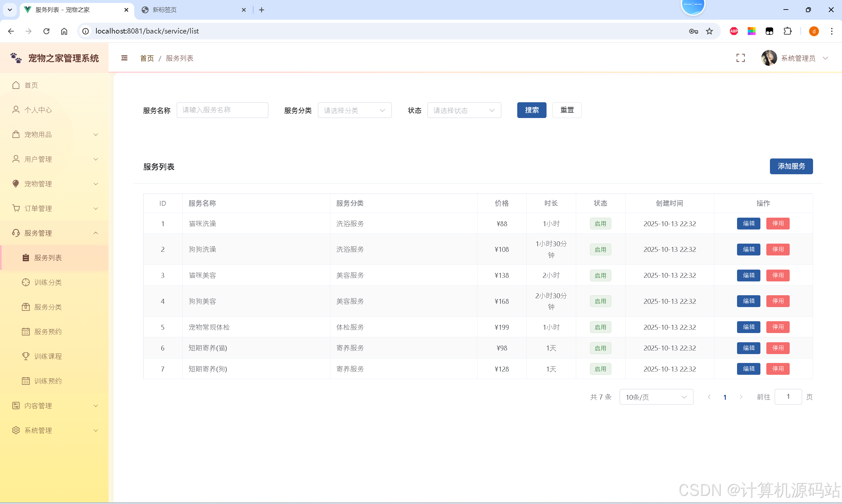Select 服务分类 submenu item
The height and width of the screenshot is (504, 842).
coord(54,307)
